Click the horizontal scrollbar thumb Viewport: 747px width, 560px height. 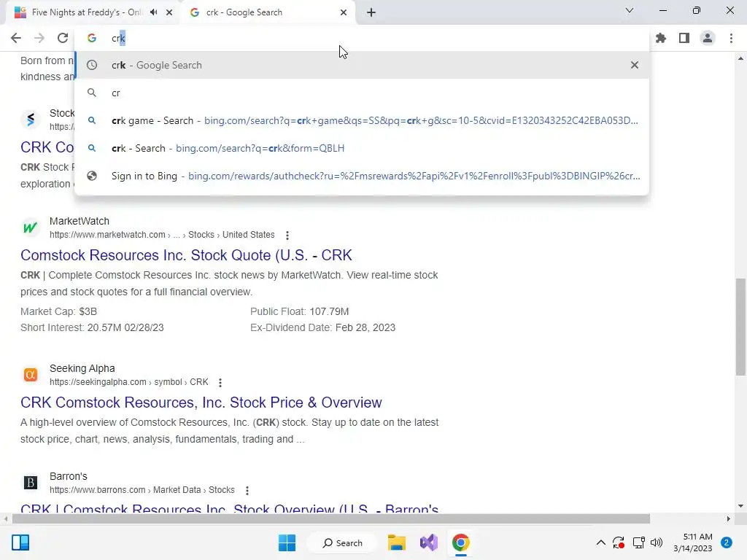(331, 518)
